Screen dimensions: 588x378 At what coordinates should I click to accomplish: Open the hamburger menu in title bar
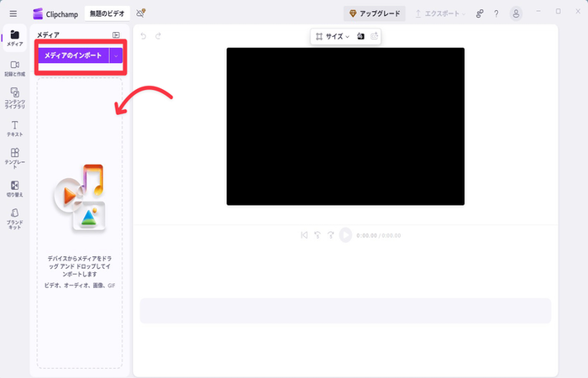tap(13, 13)
